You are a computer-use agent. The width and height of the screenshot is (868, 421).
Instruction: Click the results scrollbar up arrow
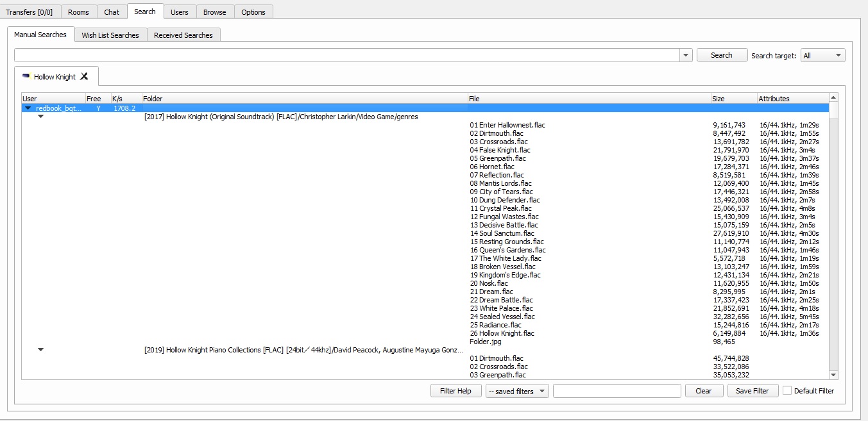(x=833, y=97)
